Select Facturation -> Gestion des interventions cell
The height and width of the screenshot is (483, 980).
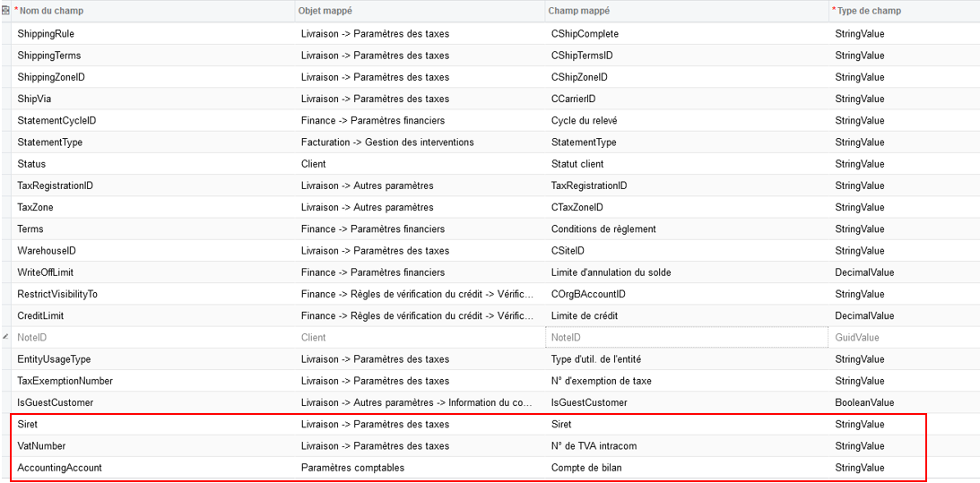click(x=420, y=142)
